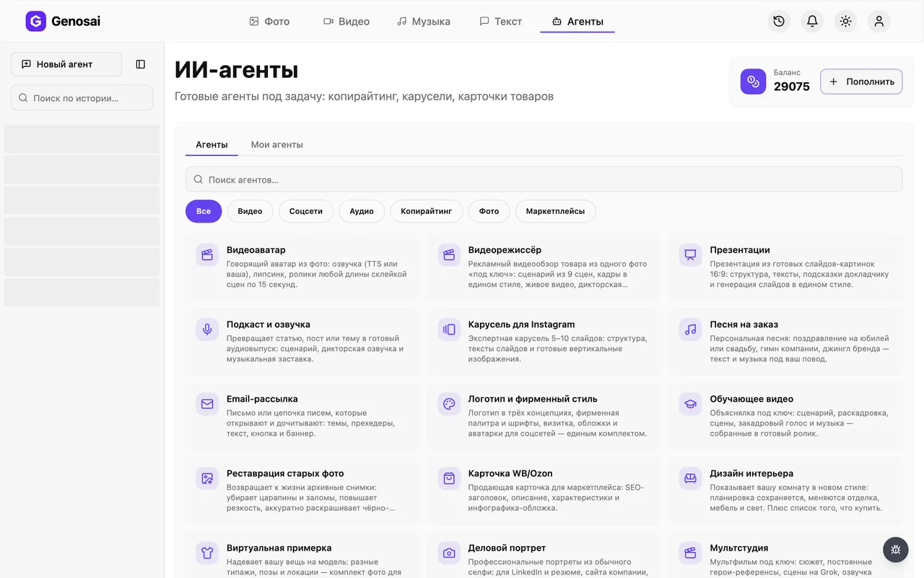Open the Текст navigation tab
Image resolution: width=924 pixels, height=578 pixels.
(x=500, y=22)
